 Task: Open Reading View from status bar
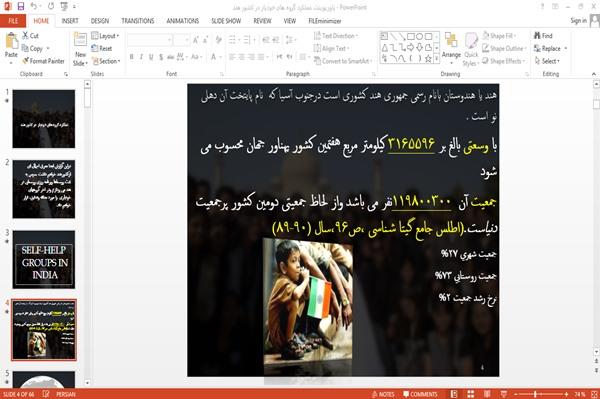pyautogui.click(x=487, y=394)
